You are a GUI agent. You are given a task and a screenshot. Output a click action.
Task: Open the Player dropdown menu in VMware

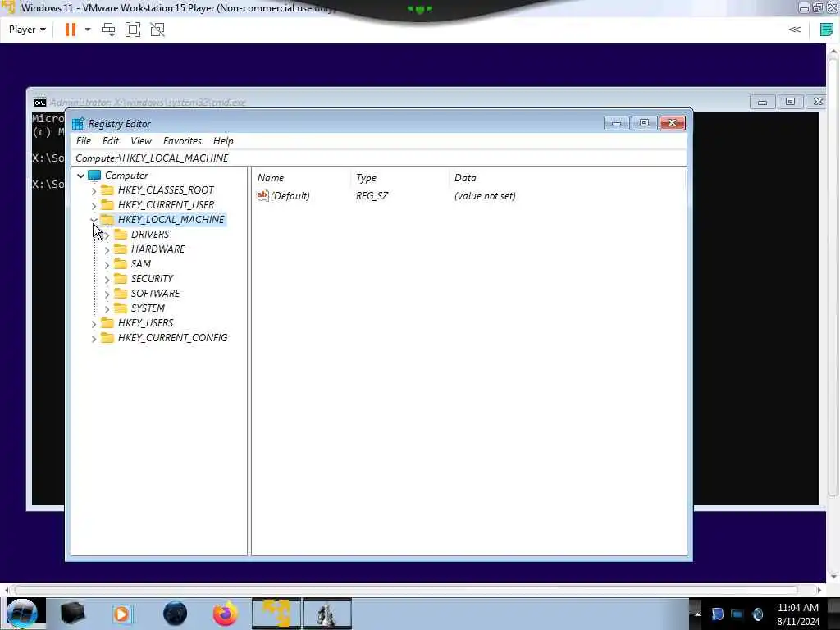click(27, 30)
